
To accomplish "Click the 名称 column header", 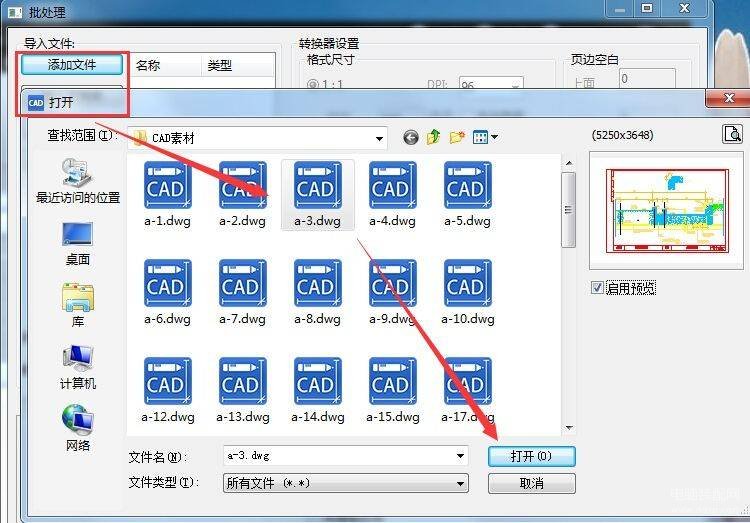I will point(165,66).
